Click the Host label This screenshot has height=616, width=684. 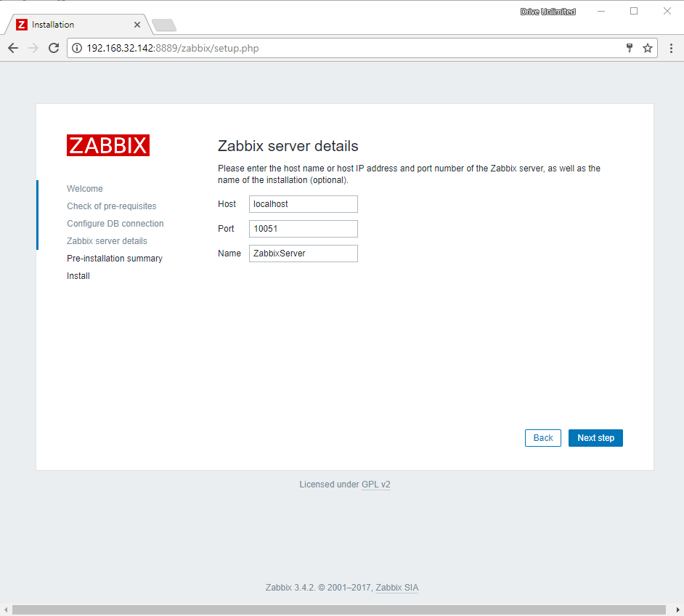pos(227,203)
